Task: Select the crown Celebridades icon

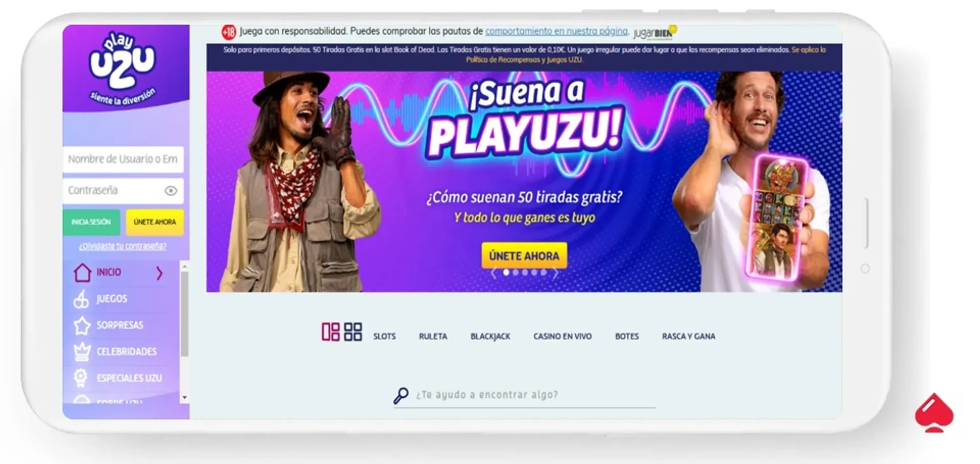Action: coord(82,352)
